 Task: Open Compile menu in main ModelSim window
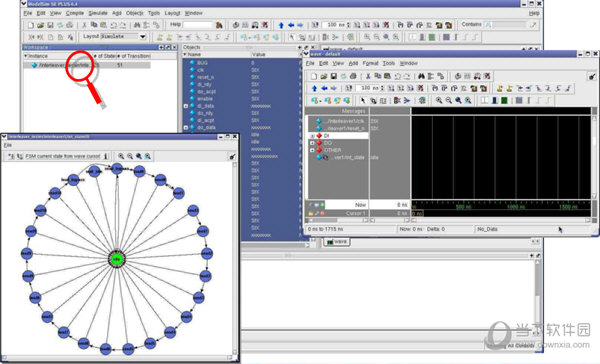tap(75, 13)
